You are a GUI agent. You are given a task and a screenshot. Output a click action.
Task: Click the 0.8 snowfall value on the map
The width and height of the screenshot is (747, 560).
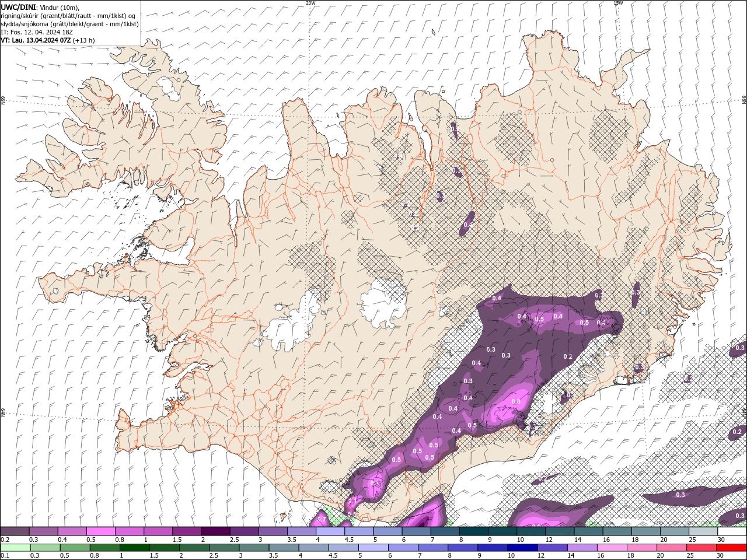pos(516,401)
